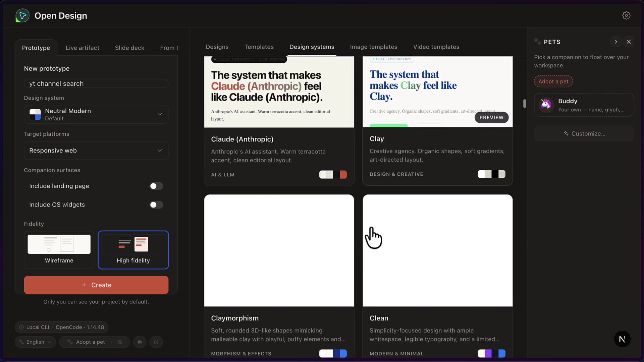
Task: Click the Buddy unicorn avatar
Action: 546,105
